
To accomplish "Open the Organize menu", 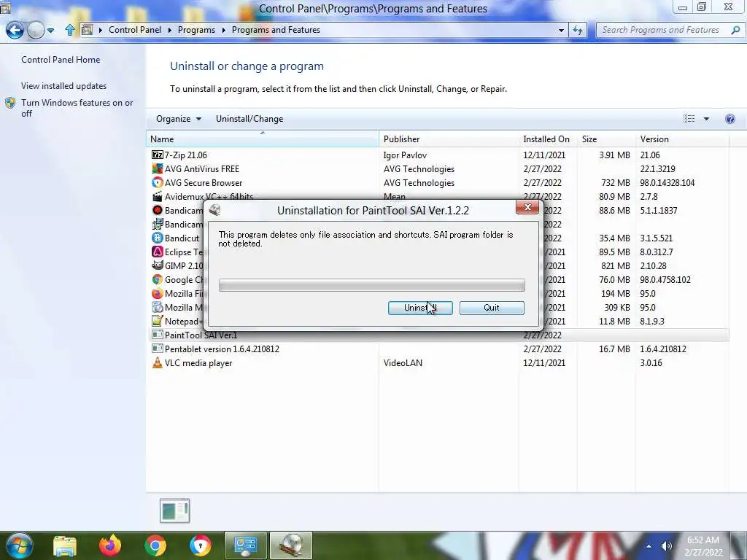I will point(179,119).
